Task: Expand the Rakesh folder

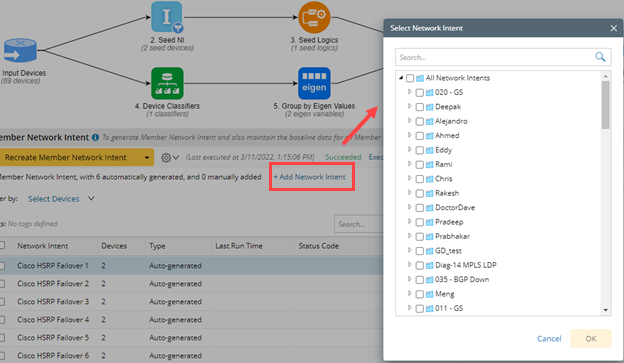Action: (410, 193)
